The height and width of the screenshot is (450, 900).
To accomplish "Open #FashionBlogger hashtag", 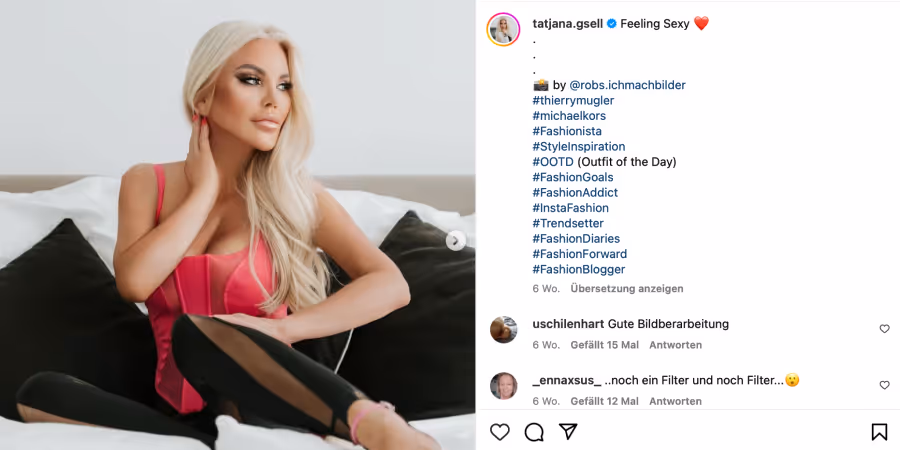I will [579, 269].
